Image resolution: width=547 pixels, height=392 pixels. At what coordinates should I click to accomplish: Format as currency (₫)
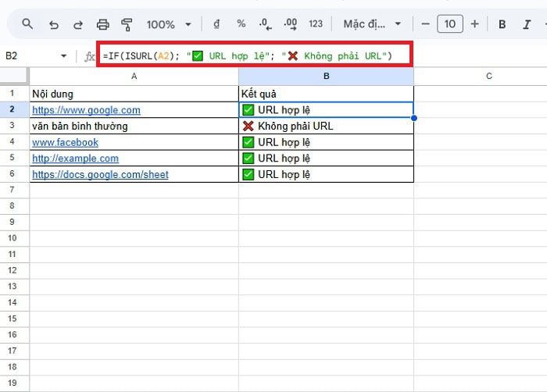216,24
